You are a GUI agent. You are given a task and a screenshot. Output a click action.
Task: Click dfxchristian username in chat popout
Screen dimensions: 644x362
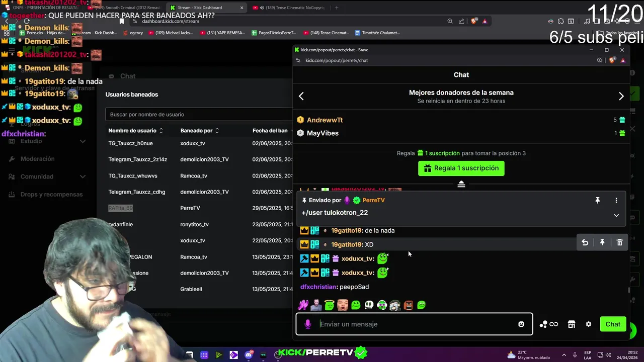[x=318, y=287]
